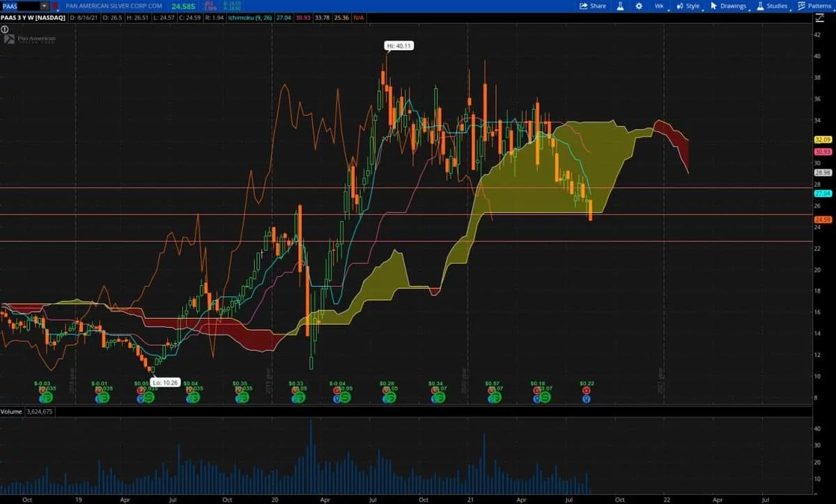Image resolution: width=836 pixels, height=504 pixels.
Task: Click the 22 year label on time axis
Action: (667, 499)
